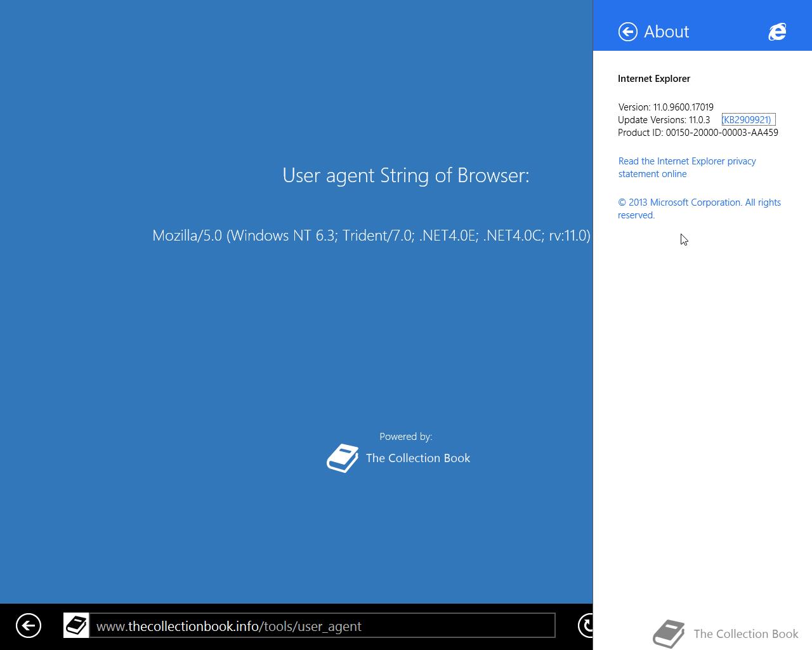Click the 'Powered by:' label

coord(406,437)
